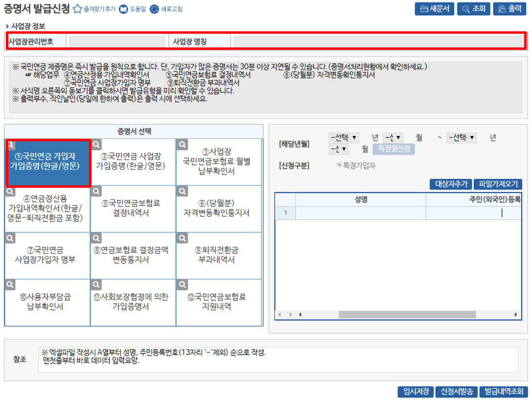Click the 발급내역조회 button
The width and height of the screenshot is (532, 400).
[504, 392]
